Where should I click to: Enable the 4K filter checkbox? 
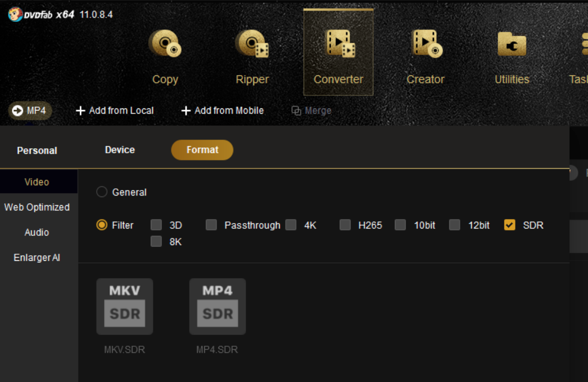[290, 225]
